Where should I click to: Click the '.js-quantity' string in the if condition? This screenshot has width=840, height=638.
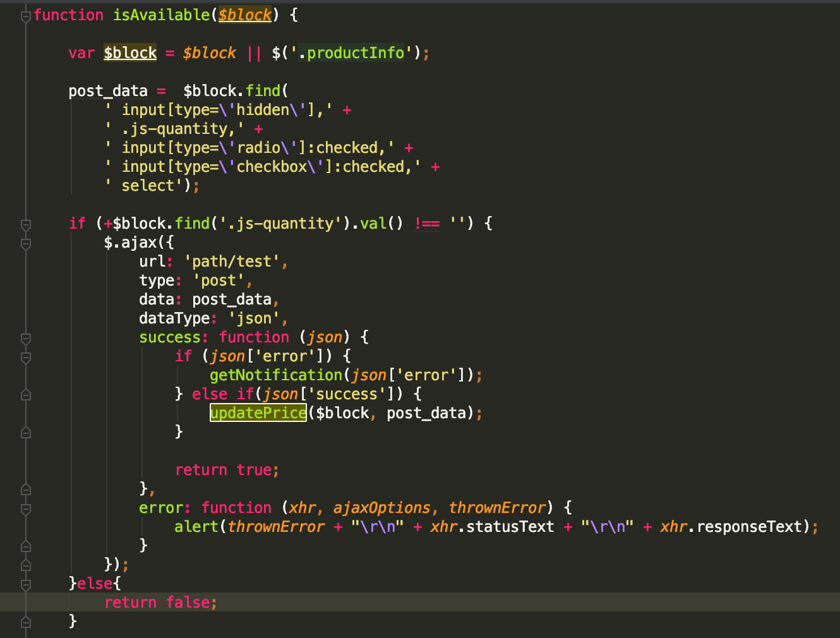click(x=280, y=224)
